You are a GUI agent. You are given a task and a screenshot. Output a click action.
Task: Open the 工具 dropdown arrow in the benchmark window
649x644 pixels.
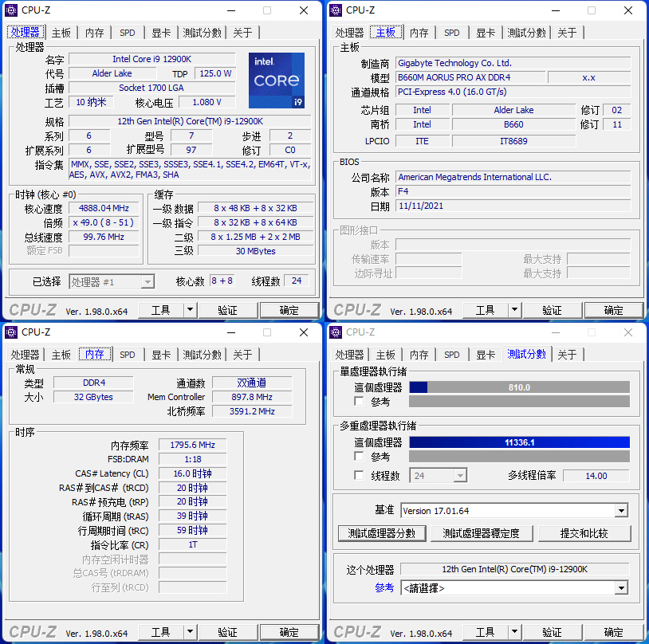(514, 632)
